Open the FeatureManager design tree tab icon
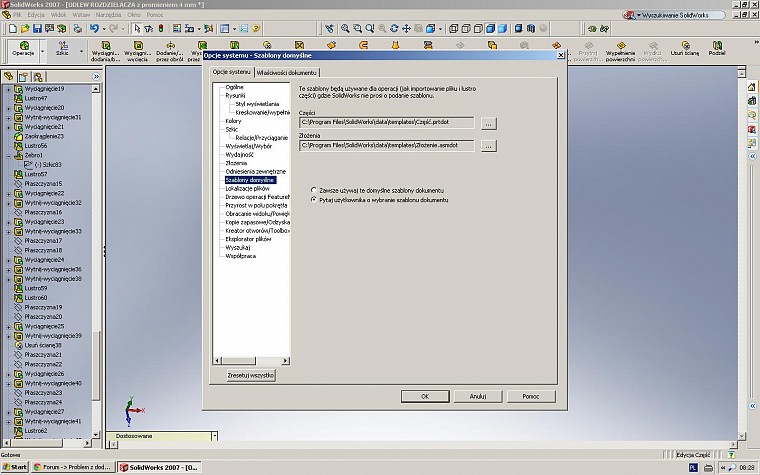The height and width of the screenshot is (475, 760). (x=8, y=77)
